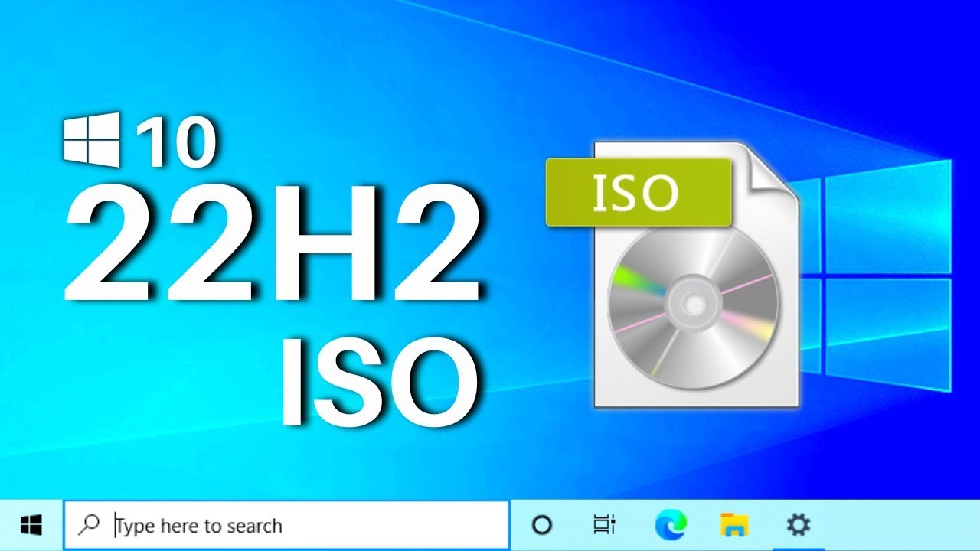Screen dimensions: 980x551
Task: Open Task View on the taskbar
Action: pyautogui.click(x=605, y=525)
